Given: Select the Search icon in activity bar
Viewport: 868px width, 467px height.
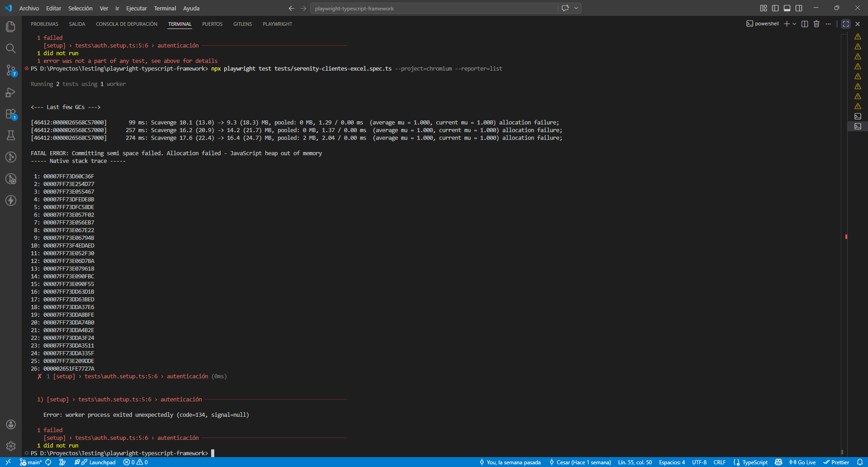Looking at the screenshot, I should click(x=11, y=48).
